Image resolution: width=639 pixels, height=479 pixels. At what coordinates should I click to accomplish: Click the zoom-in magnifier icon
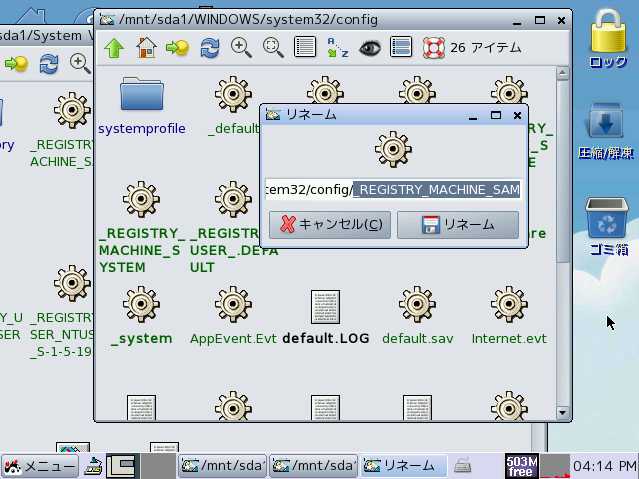[x=241, y=47]
